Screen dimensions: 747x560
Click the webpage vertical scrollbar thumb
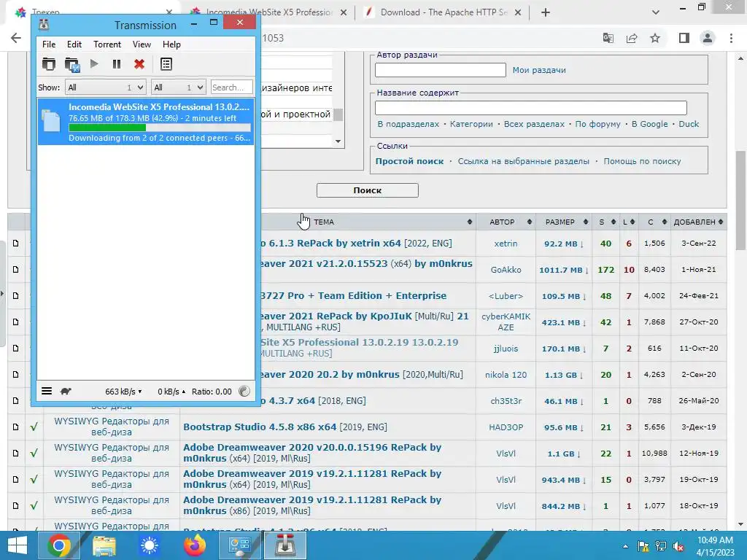(741, 200)
